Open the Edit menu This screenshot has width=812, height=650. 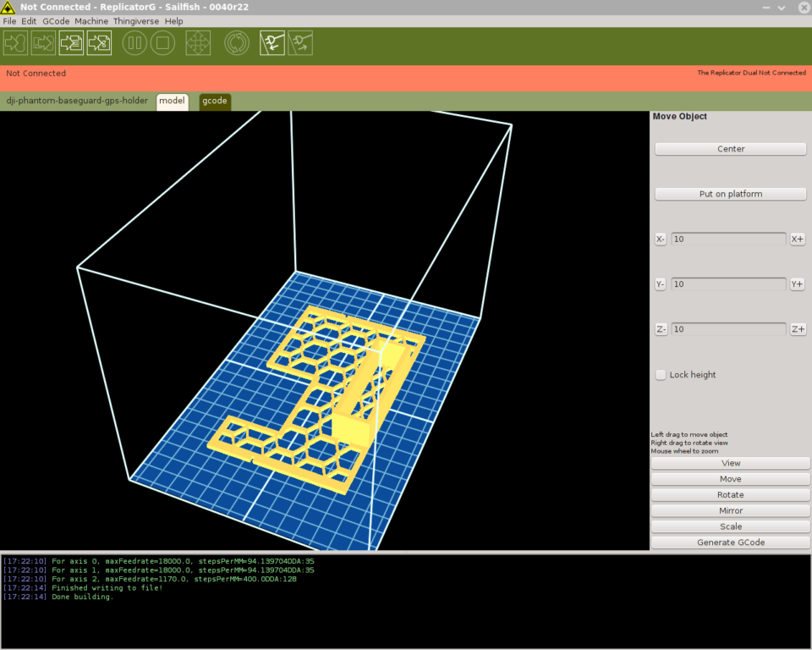(x=29, y=21)
